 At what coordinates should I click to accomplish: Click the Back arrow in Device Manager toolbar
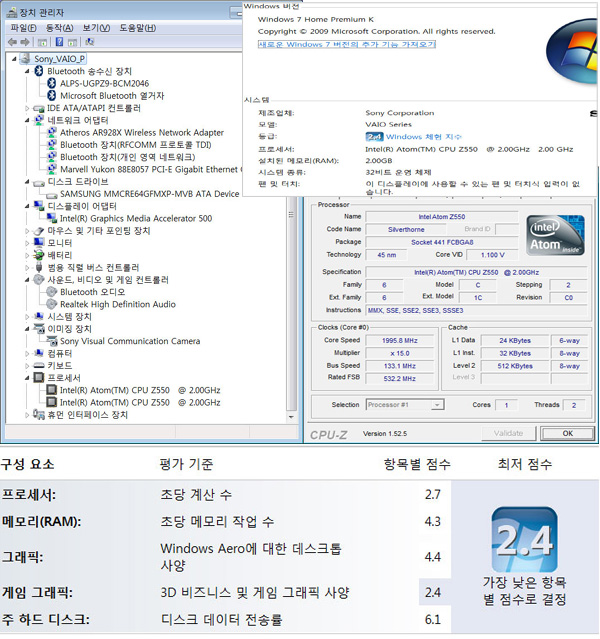click(13, 42)
